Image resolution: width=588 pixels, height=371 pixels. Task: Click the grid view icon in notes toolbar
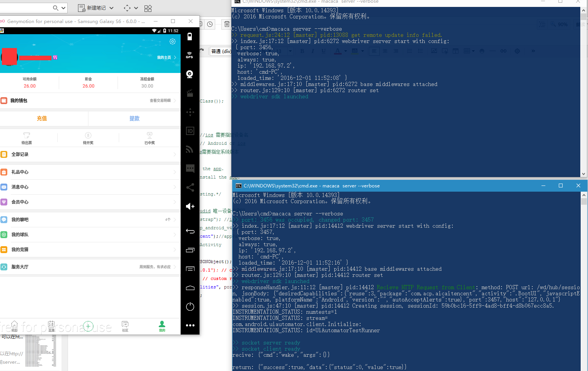click(148, 8)
